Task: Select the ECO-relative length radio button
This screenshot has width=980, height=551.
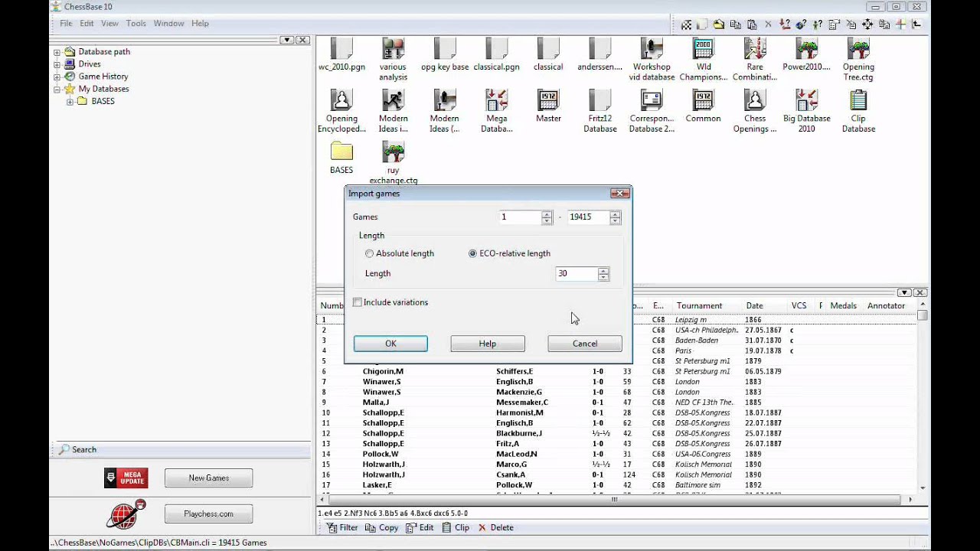Action: click(473, 253)
